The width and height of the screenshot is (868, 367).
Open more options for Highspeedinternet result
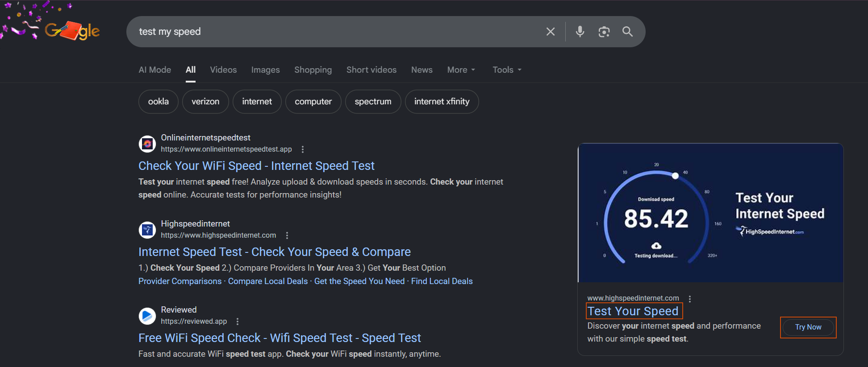pyautogui.click(x=287, y=235)
